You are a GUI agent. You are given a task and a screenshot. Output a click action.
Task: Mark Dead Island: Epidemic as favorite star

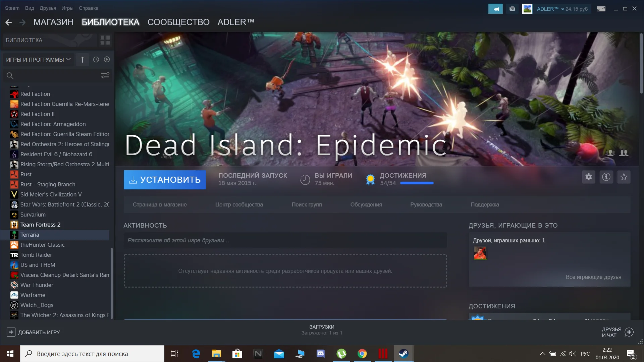[x=624, y=177]
